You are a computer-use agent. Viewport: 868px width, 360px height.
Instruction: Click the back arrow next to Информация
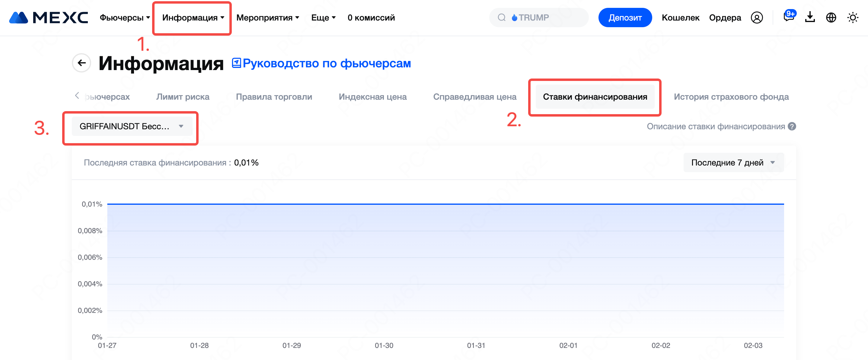[x=81, y=63]
